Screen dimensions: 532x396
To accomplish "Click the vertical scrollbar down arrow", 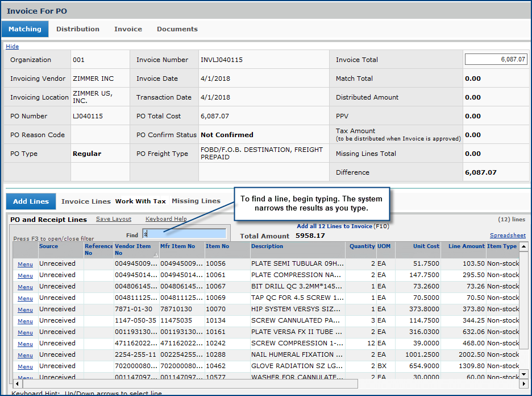I will tap(523, 374).
